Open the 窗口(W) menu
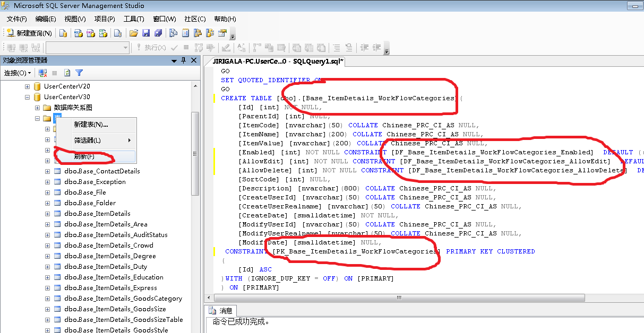Screen dimensions: 644x333 pos(164,19)
